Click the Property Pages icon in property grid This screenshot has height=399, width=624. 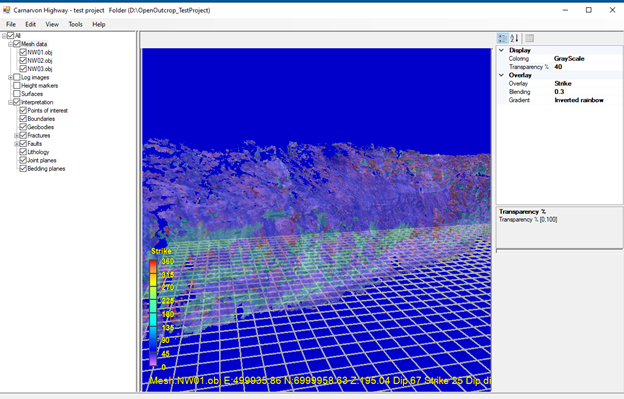(529, 38)
